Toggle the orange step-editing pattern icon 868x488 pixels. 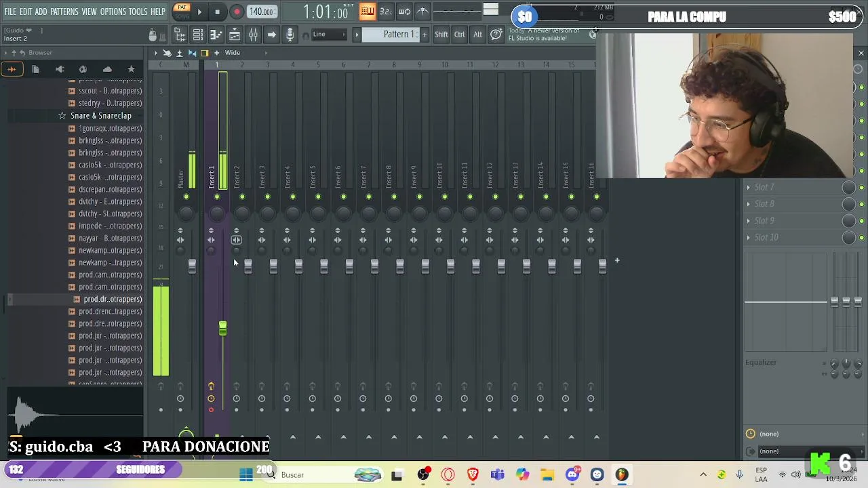click(x=367, y=11)
